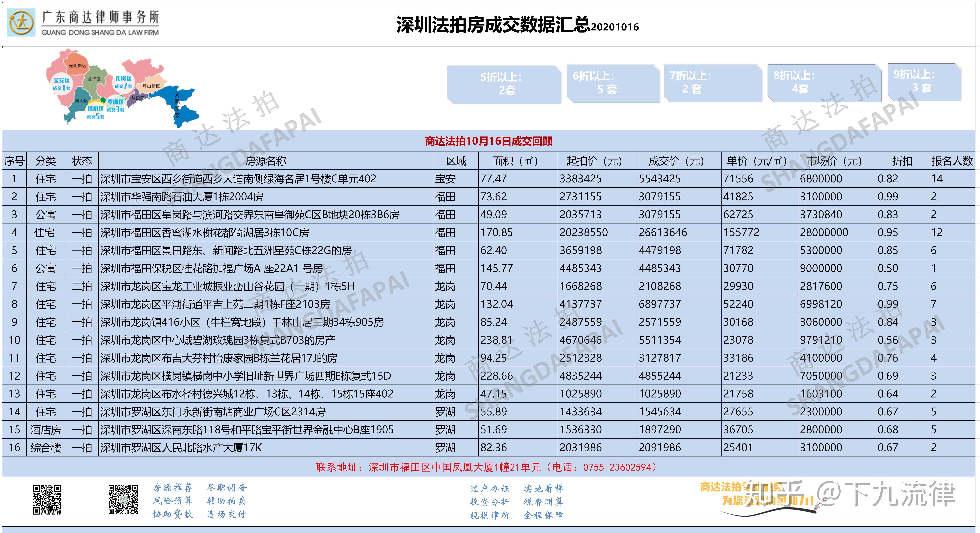Screen dimensions: 980x533
Task: Select the listing name ending '千林山居三期34栋905房'
Action: pyautogui.click(x=242, y=322)
